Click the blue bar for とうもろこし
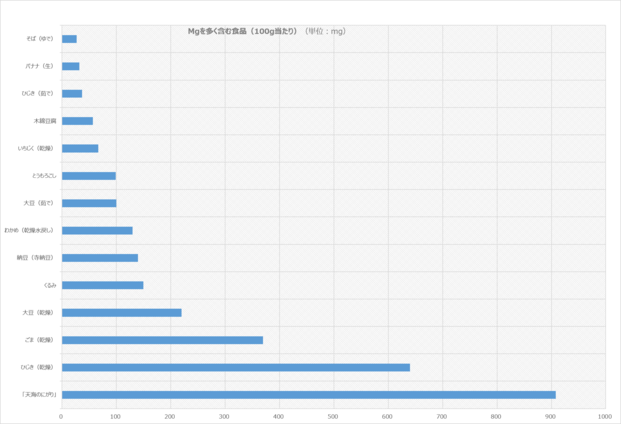 coord(89,176)
